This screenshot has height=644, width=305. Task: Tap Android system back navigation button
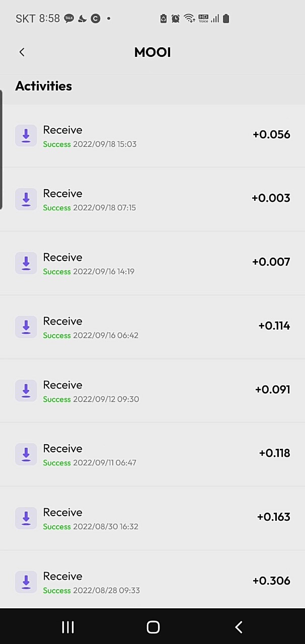click(x=239, y=627)
